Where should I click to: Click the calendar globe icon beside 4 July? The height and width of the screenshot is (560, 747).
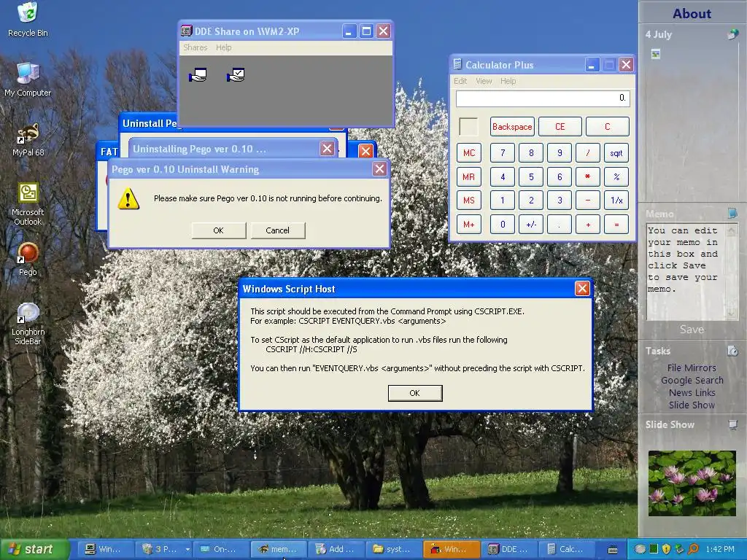click(732, 34)
